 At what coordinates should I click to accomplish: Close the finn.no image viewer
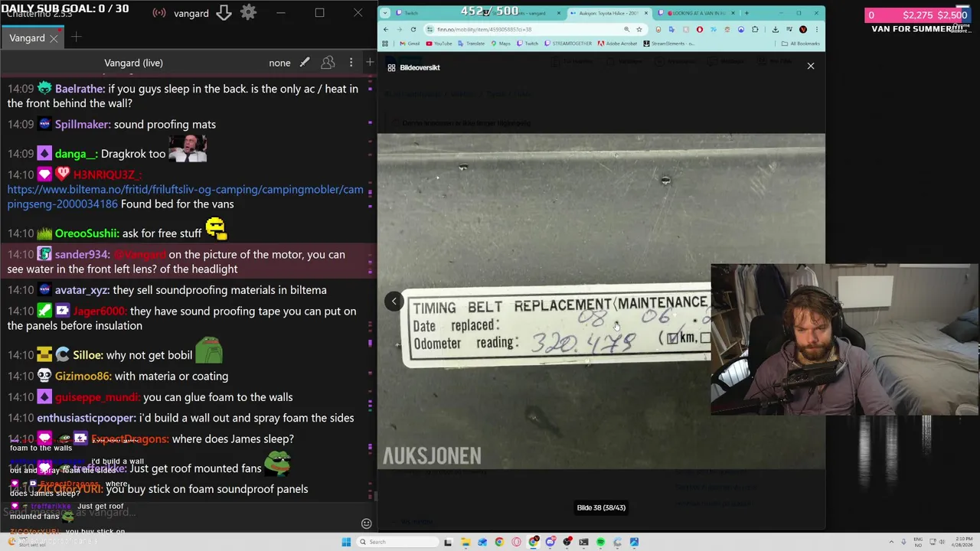811,66
